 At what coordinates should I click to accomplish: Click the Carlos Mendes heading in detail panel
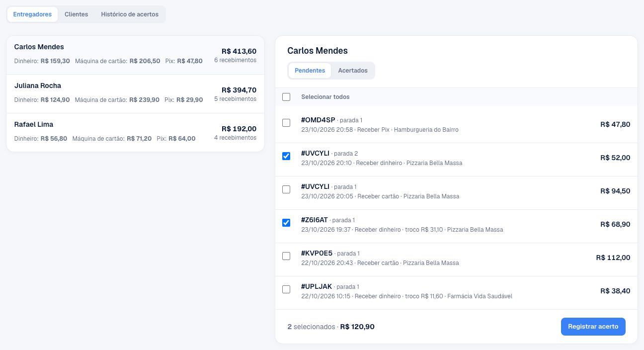(x=318, y=51)
